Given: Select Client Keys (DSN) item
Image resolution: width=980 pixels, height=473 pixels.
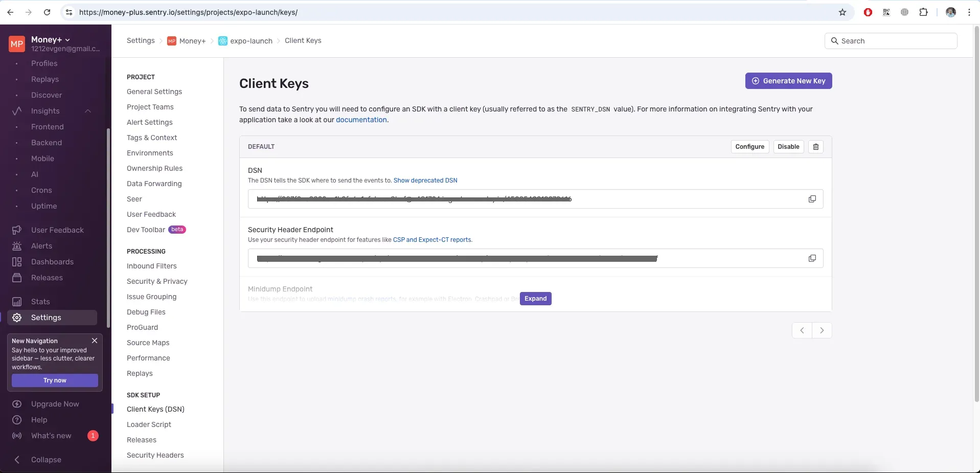Looking at the screenshot, I should click(155, 409).
